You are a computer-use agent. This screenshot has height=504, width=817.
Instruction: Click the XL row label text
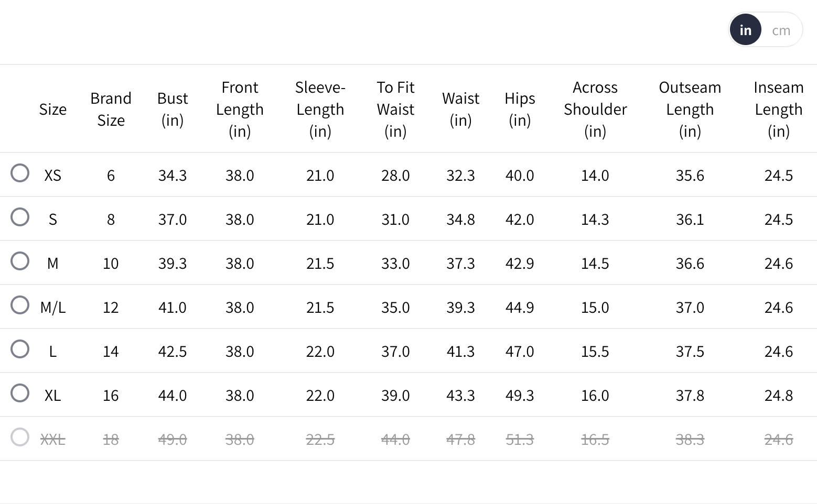[53, 395]
